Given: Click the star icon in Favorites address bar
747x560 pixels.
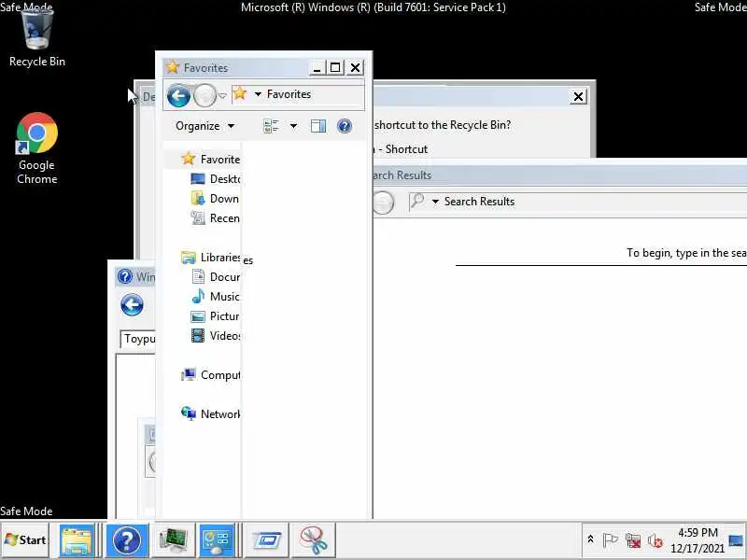Looking at the screenshot, I should click(240, 93).
